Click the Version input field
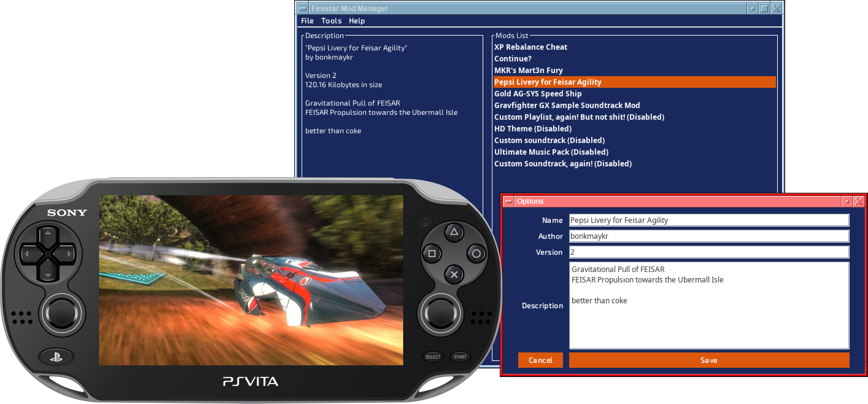The image size is (868, 404). click(709, 252)
